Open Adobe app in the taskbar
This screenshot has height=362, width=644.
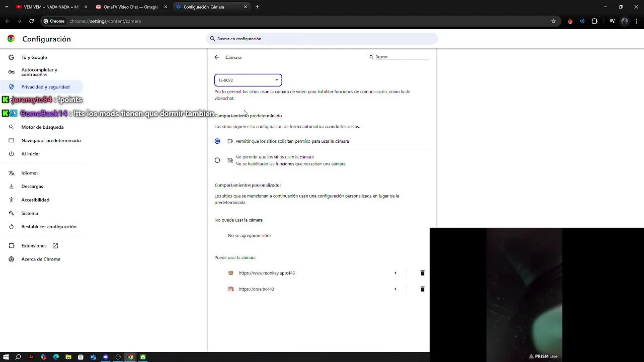tap(31, 357)
